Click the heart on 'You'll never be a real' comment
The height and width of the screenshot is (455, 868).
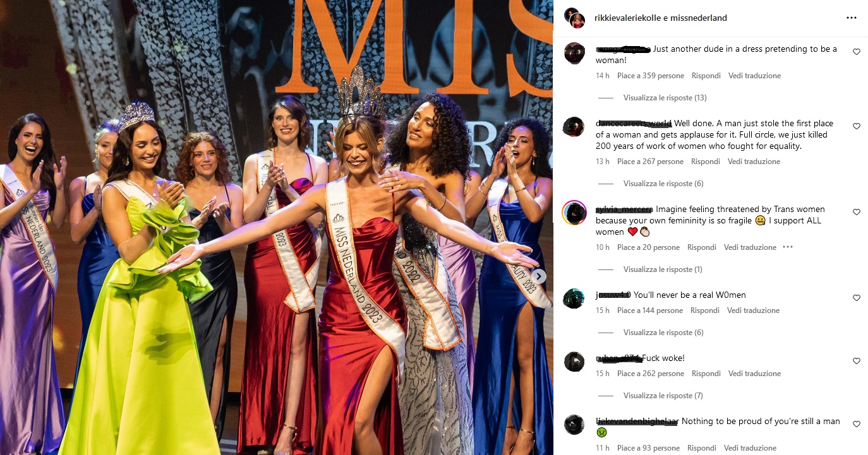pyautogui.click(x=857, y=298)
